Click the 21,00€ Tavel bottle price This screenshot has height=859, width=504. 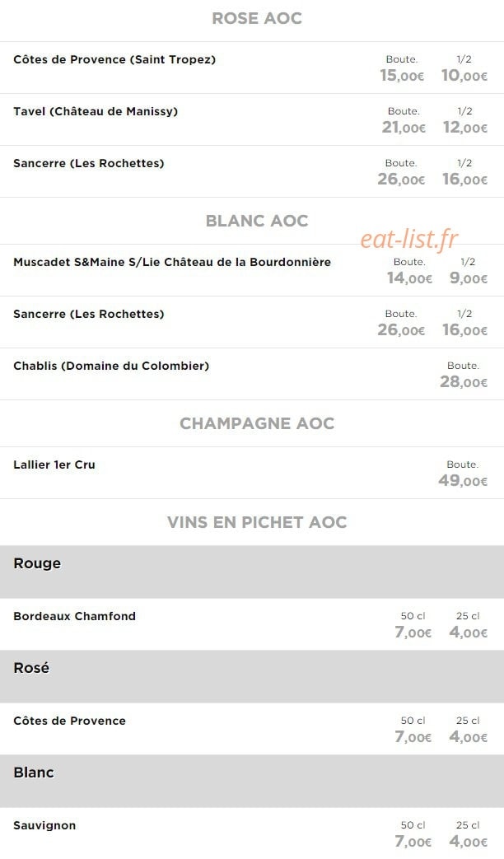[404, 127]
